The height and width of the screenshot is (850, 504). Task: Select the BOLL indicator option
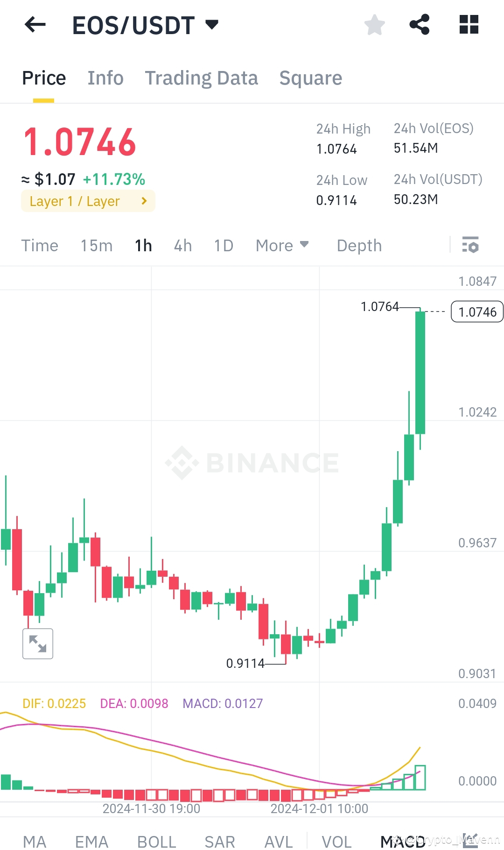coord(156,839)
